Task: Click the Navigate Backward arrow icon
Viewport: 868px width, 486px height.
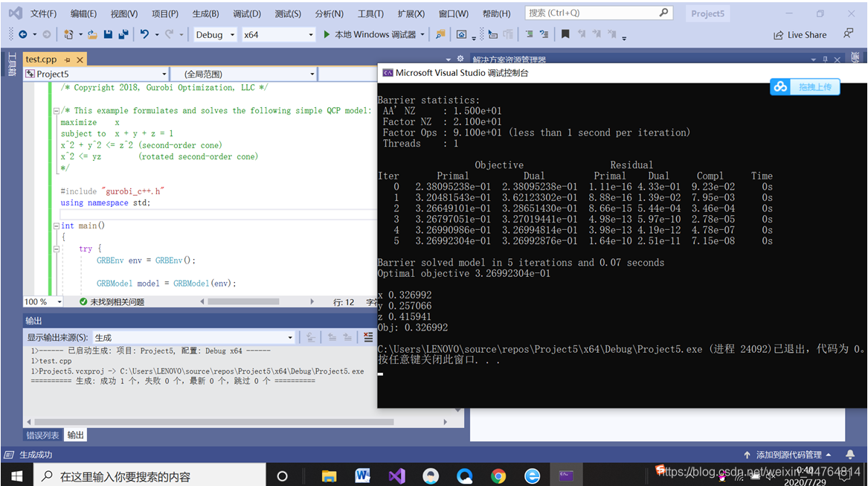Action: coord(23,34)
